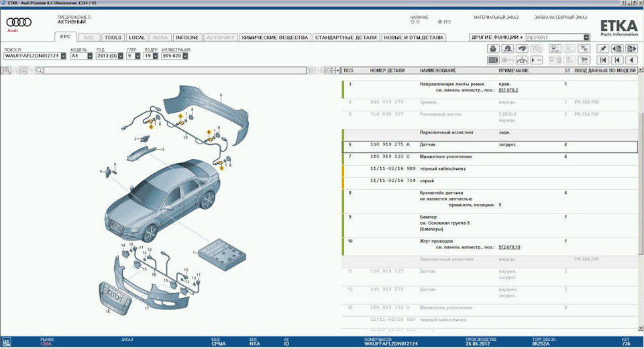The width and height of the screenshot is (644, 349).
Task: Follow the illustration link 857-070,2
Action: (508, 90)
